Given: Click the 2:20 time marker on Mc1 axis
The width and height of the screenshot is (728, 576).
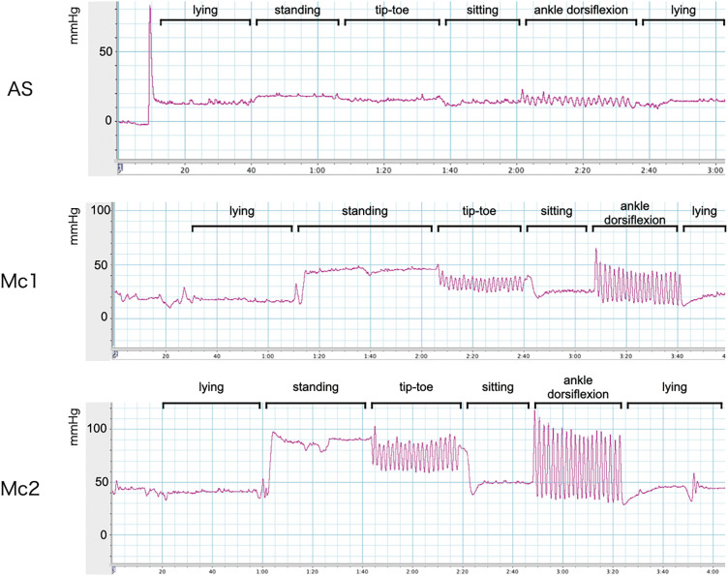Looking at the screenshot, I should 472,355.
